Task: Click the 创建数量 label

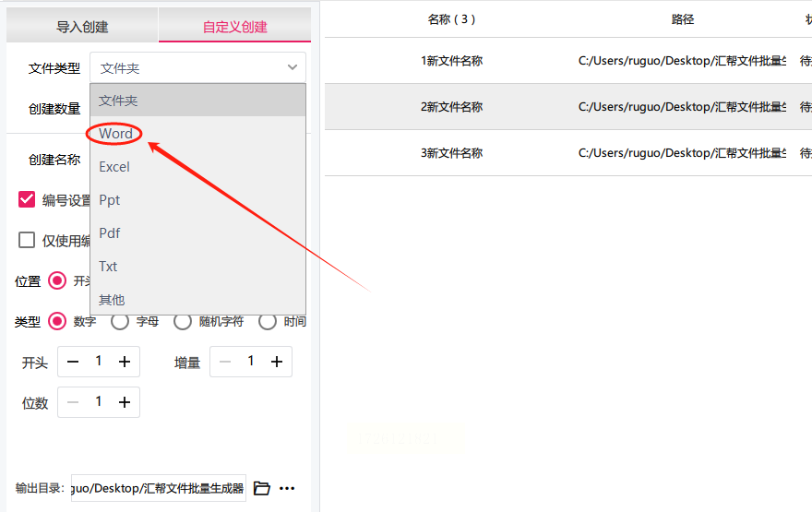Action: click(54, 109)
